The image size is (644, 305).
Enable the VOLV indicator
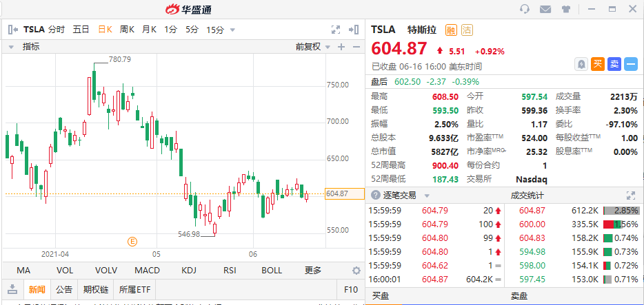(106, 271)
